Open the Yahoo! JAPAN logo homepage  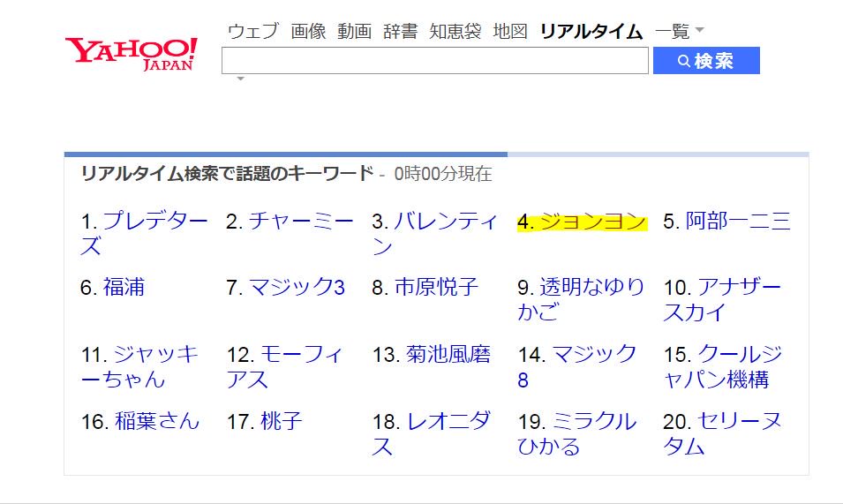[x=132, y=54]
